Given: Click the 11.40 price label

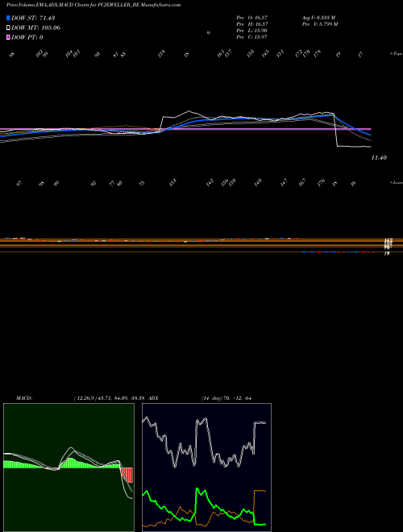Looking at the screenshot, I should point(380,158).
